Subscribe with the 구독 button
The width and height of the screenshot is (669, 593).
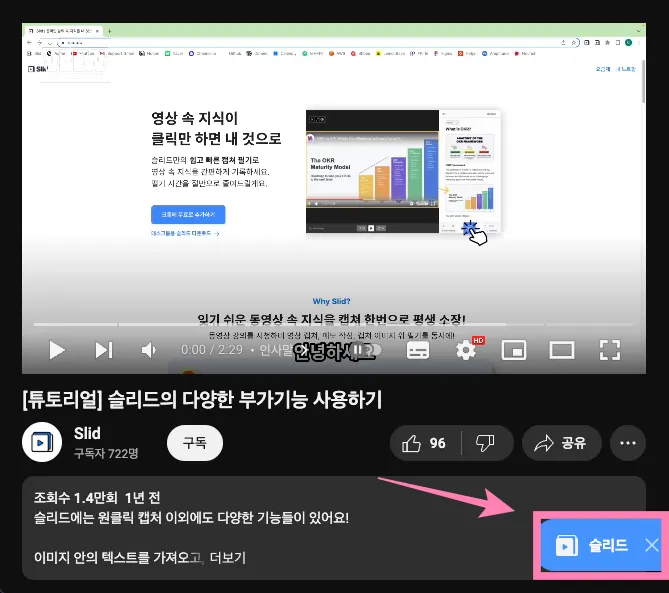pyautogui.click(x=195, y=442)
